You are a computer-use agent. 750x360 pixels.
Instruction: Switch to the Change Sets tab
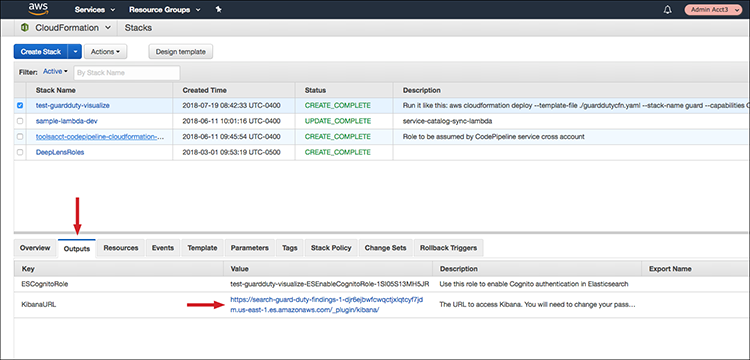385,248
